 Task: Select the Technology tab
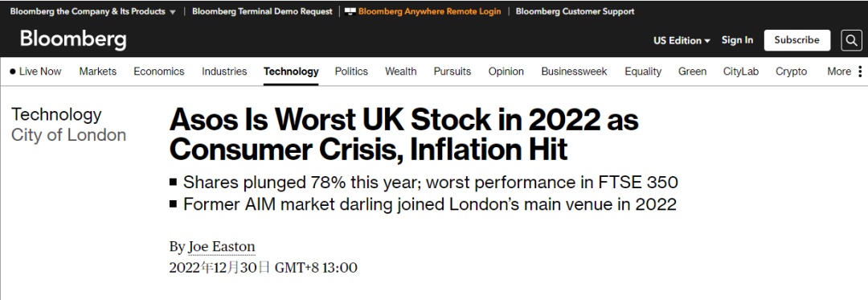(x=291, y=72)
